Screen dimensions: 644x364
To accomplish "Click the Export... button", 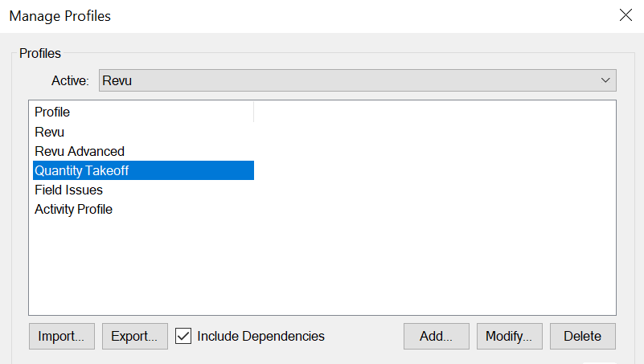I will coord(135,336).
